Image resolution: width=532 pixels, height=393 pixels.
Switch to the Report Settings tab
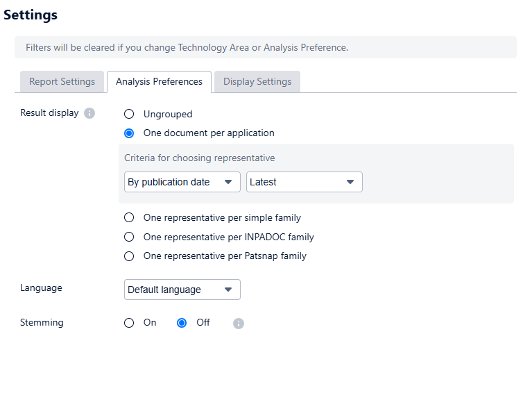tap(62, 81)
